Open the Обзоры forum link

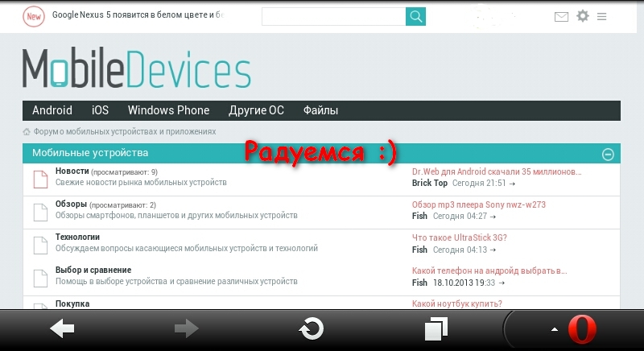tap(71, 204)
